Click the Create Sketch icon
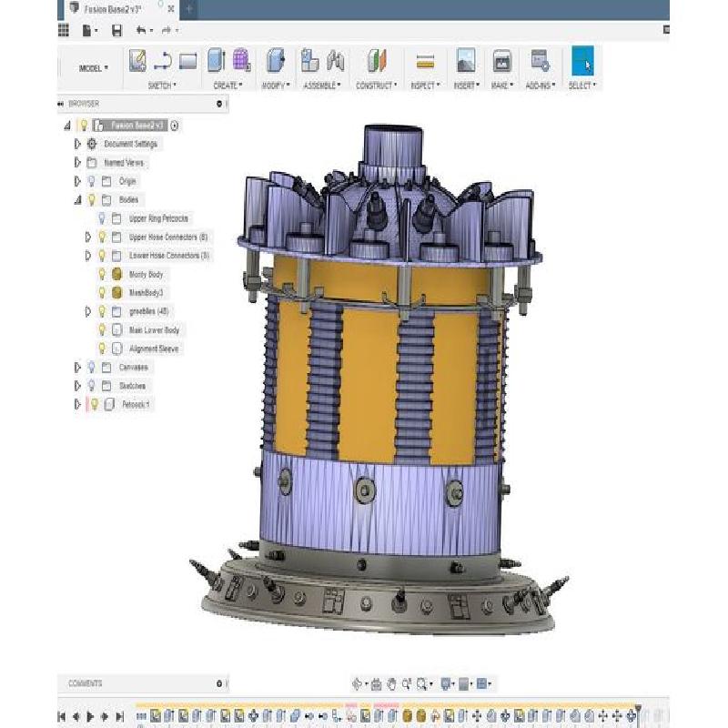The width and height of the screenshot is (728, 728). [x=137, y=61]
